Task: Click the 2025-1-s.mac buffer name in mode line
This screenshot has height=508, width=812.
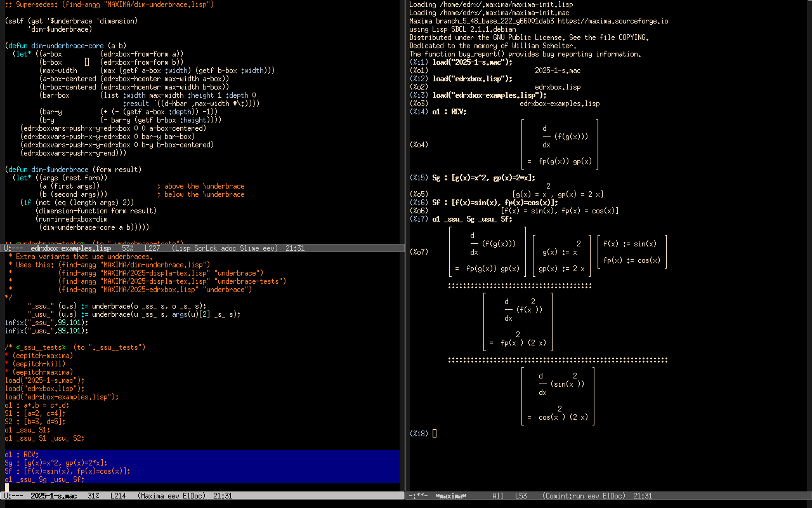Action: [53, 496]
